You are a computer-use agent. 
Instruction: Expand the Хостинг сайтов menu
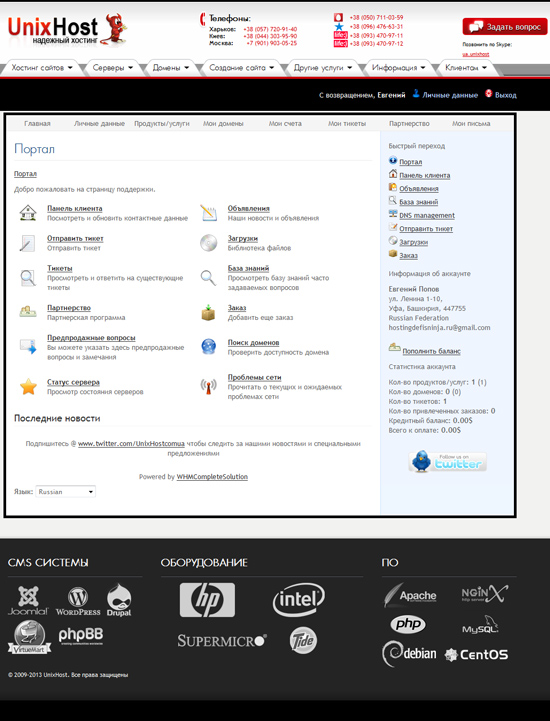pos(42,68)
